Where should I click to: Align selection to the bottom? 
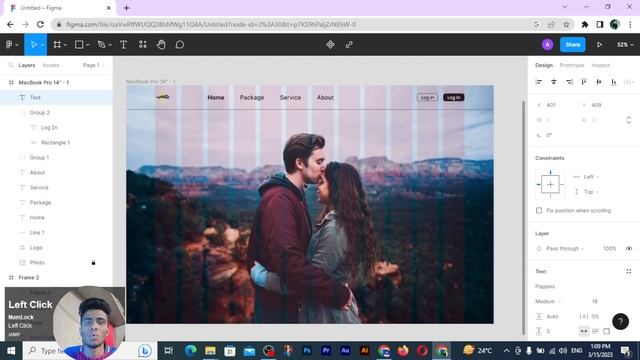coord(613,82)
